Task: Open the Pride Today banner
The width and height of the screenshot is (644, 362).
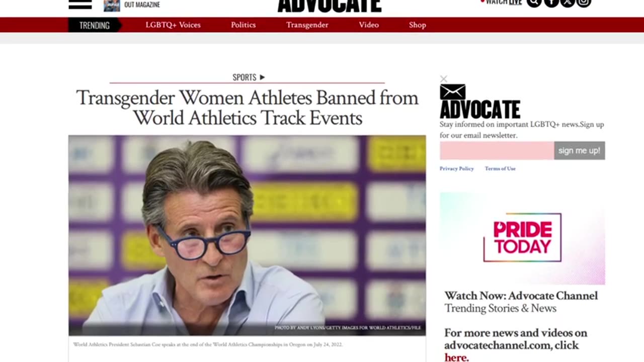Action: (522, 238)
